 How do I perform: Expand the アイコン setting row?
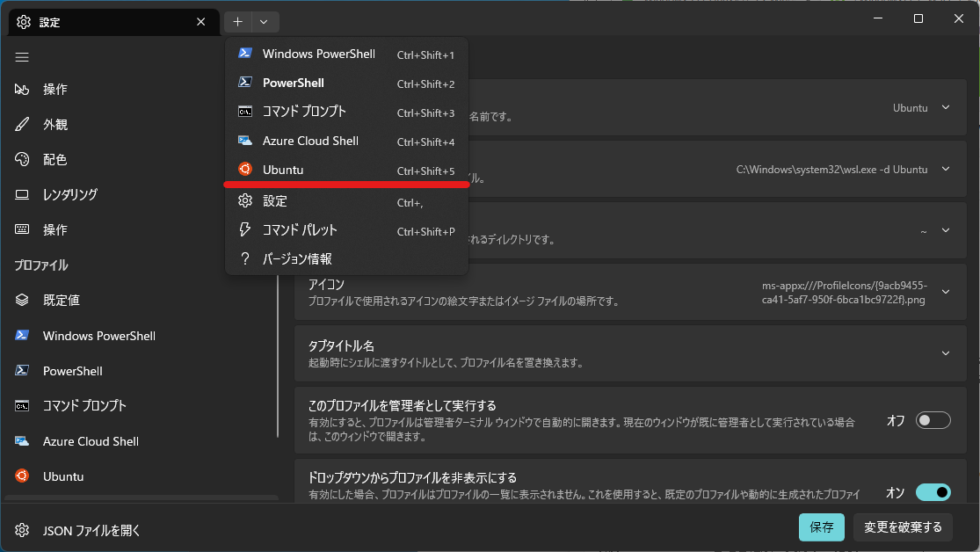pos(630,292)
